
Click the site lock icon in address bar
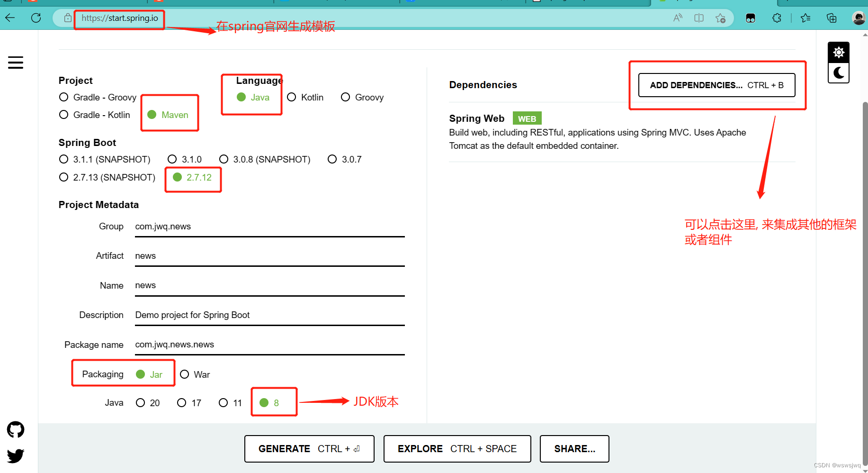68,18
